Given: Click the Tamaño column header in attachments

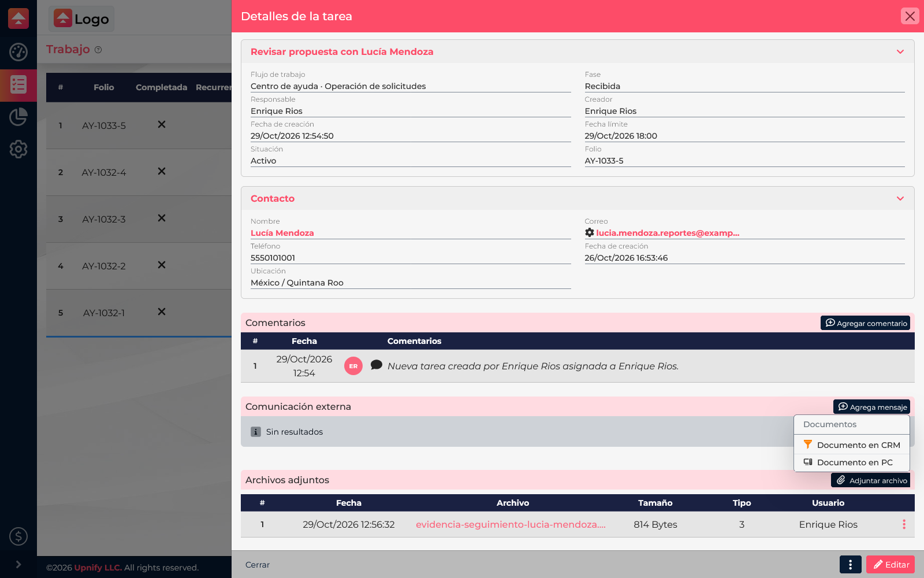Looking at the screenshot, I should 655,503.
